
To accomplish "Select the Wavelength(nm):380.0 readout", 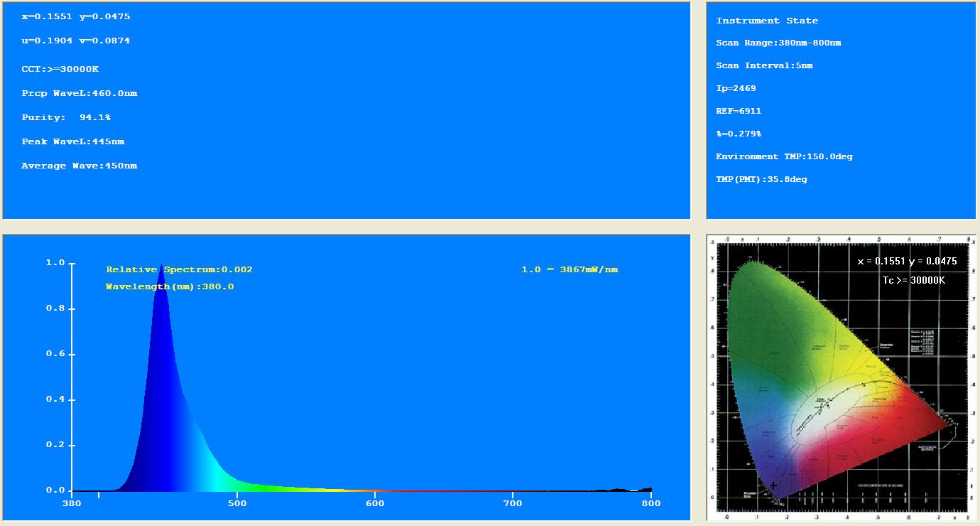I will pos(170,286).
